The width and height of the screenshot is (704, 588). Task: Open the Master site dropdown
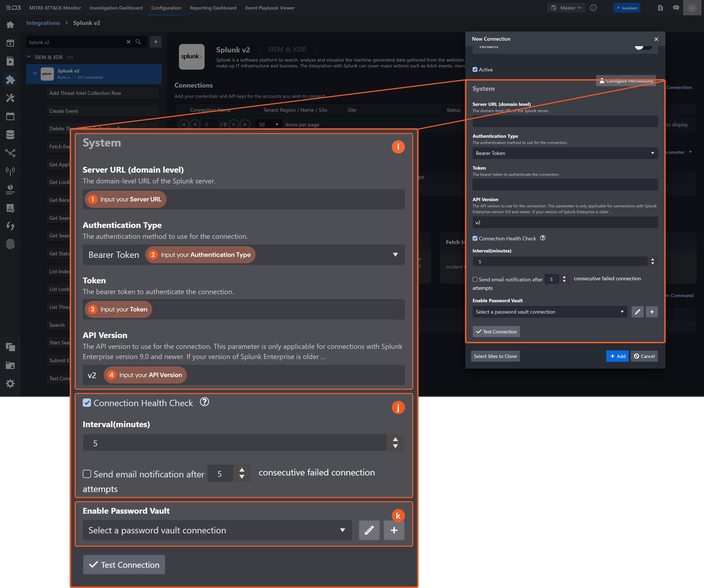pos(566,8)
